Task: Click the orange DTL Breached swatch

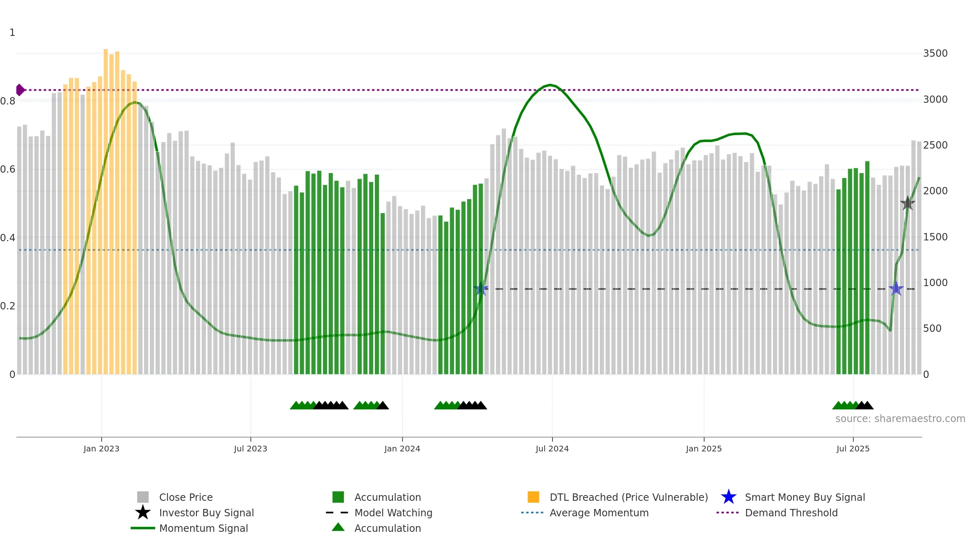Action: pos(533,497)
